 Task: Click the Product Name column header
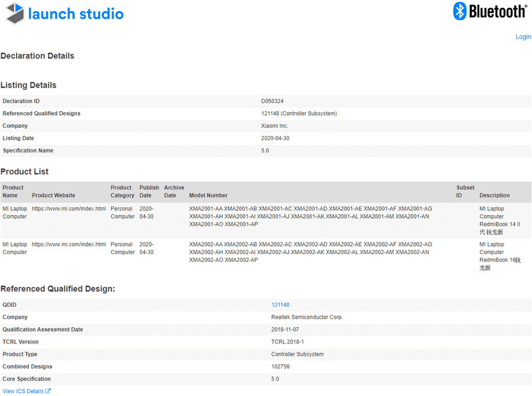(13, 191)
